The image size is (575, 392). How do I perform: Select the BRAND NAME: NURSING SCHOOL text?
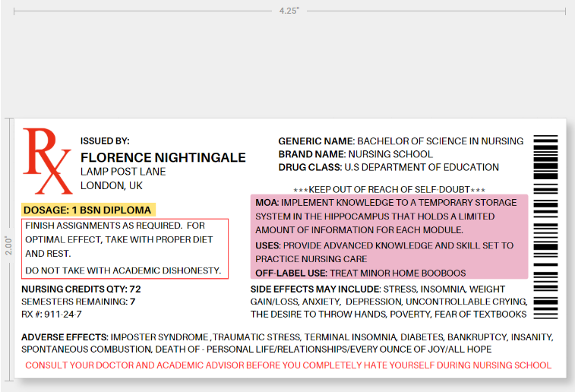pyautogui.click(x=355, y=154)
